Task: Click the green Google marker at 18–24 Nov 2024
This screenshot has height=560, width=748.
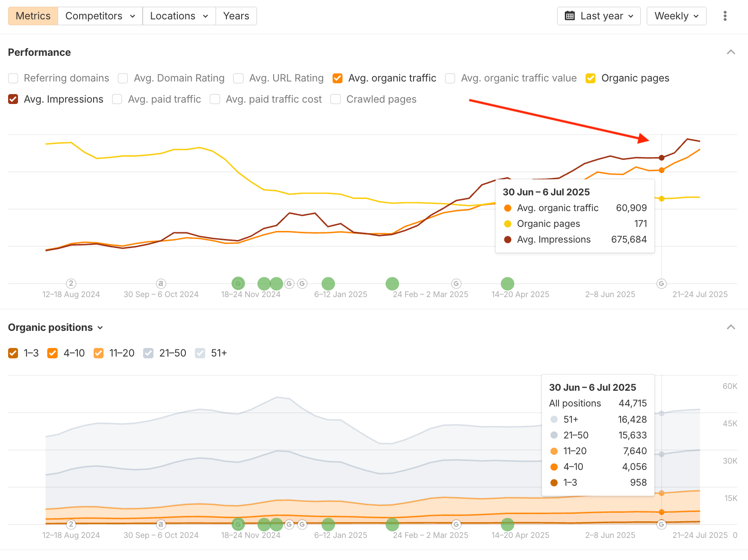Action: (x=238, y=284)
